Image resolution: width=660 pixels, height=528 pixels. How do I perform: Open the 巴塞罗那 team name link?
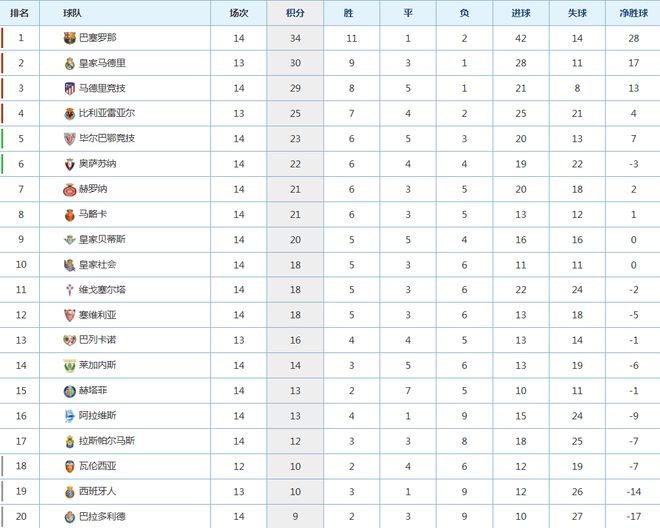coord(98,38)
